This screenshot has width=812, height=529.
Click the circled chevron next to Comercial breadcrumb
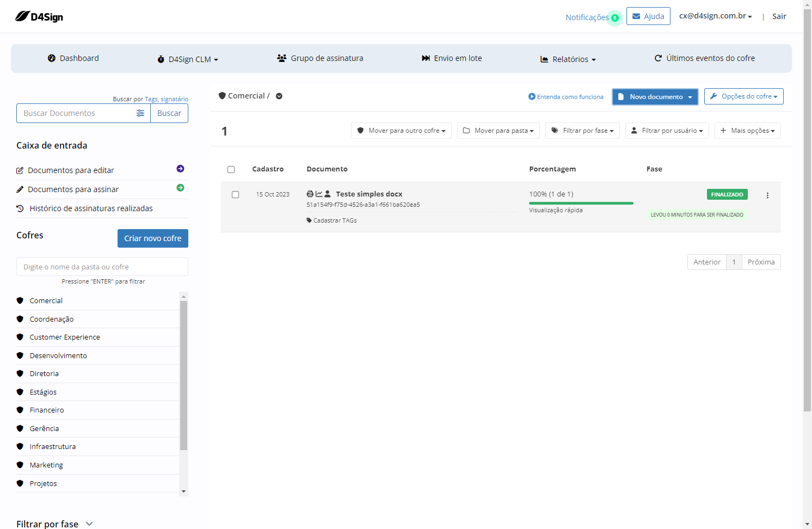coord(279,96)
